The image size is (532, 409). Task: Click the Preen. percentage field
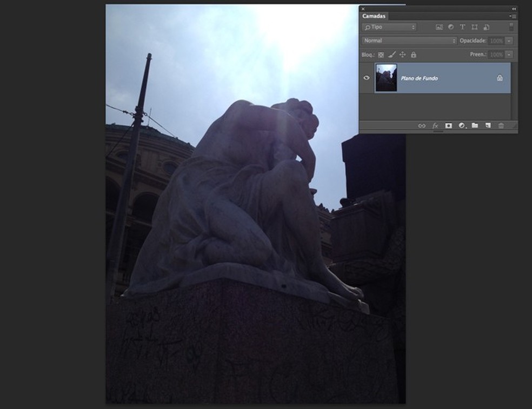[x=496, y=55]
